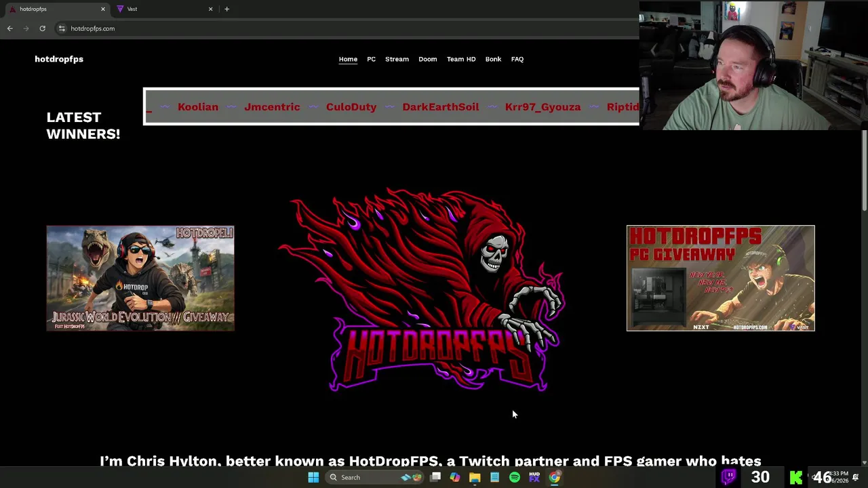Click the browser forward arrow
Viewport: 868px width, 488px height.
click(x=26, y=28)
